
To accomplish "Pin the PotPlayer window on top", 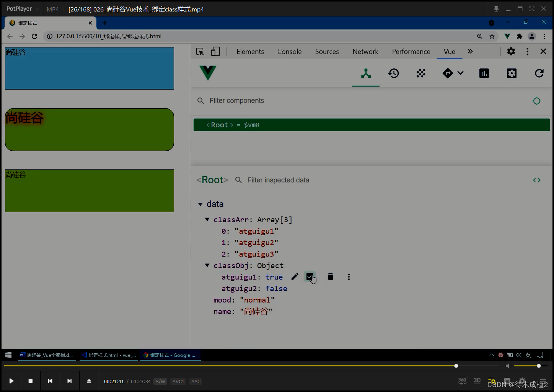I will coord(496,9).
